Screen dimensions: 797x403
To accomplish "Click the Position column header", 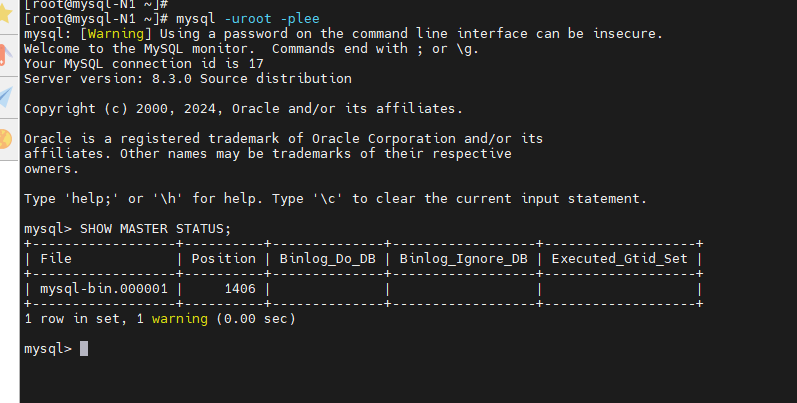I will [224, 259].
